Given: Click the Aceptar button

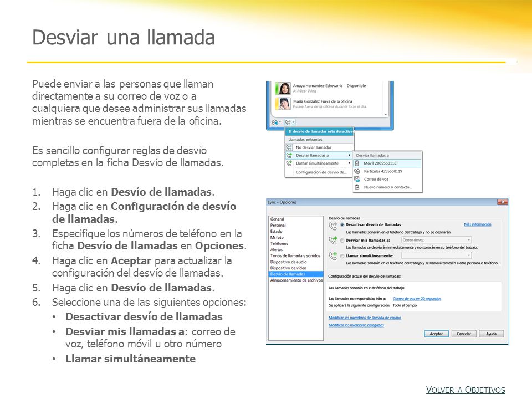Looking at the screenshot, I should coord(436,334).
